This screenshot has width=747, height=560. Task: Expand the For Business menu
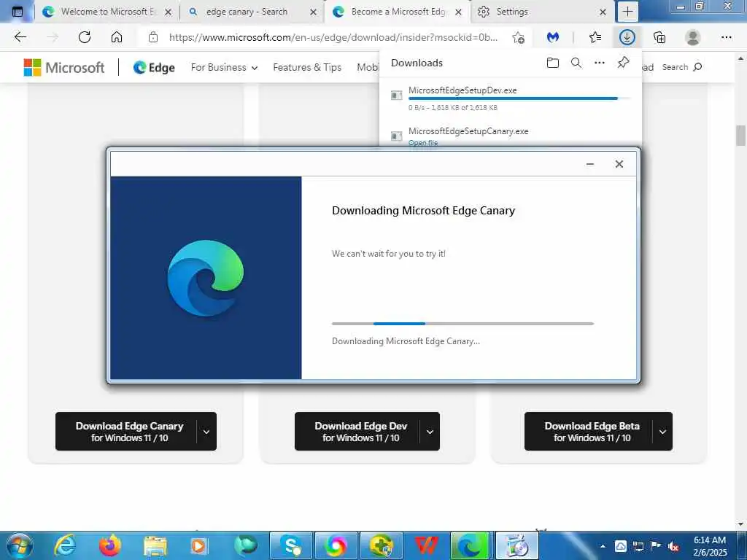click(224, 68)
